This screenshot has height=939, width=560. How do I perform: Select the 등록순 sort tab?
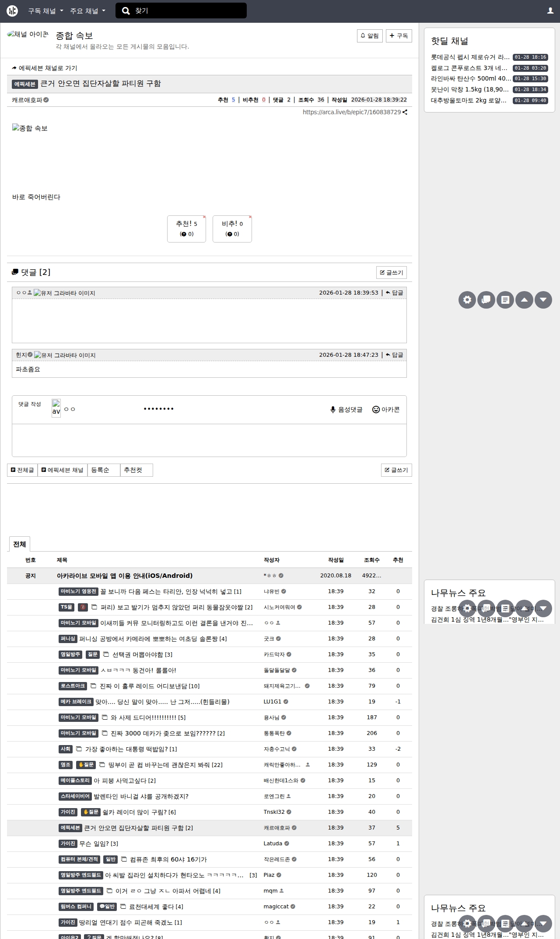(104, 470)
